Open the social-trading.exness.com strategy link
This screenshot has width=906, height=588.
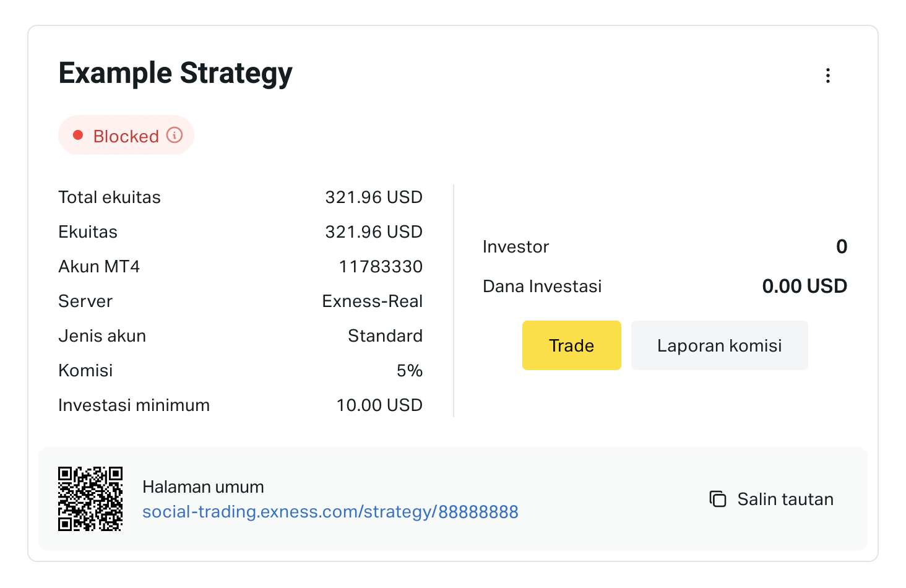coord(330,512)
